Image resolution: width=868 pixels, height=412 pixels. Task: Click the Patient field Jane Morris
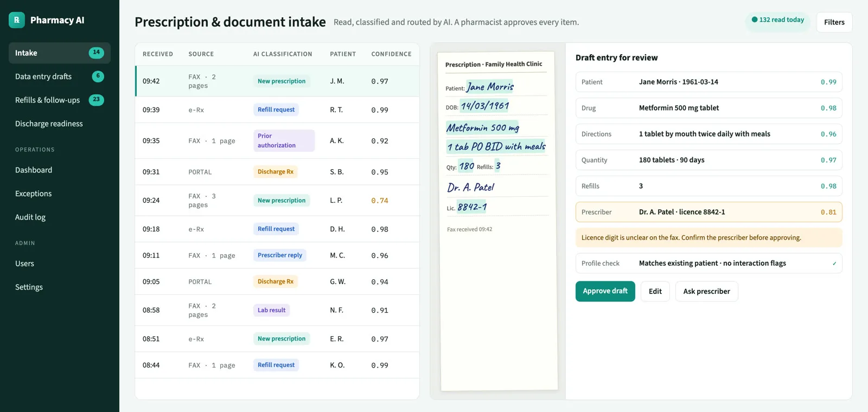709,82
